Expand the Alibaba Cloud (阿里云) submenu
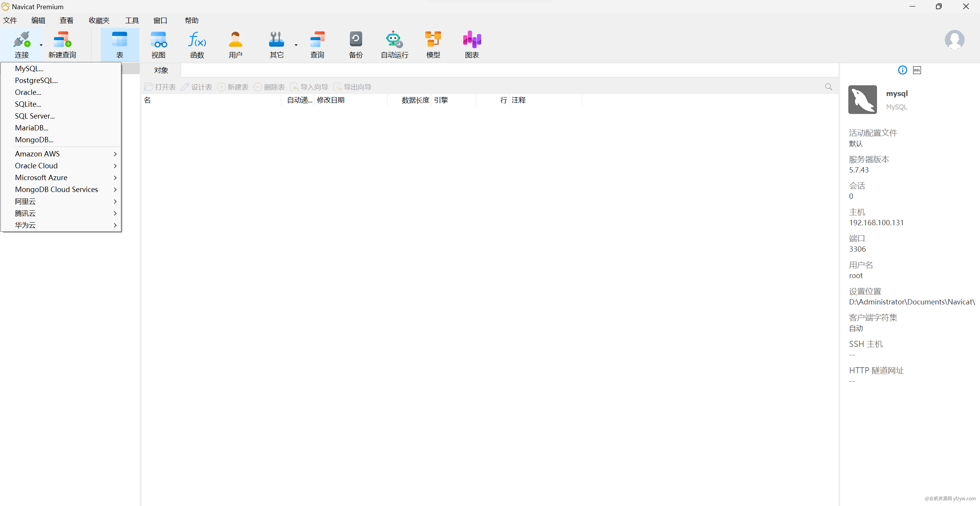This screenshot has height=506, width=980. tap(61, 201)
